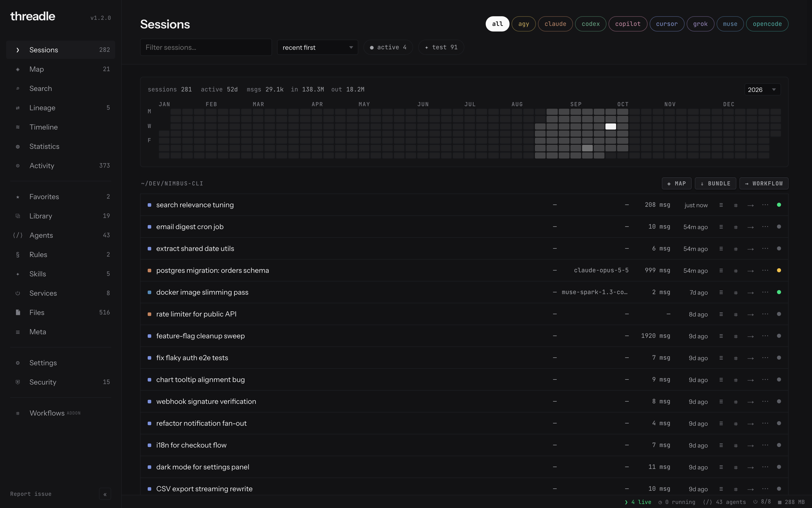Click the Timeline wave icon
Viewport: 812px width, 508px height.
click(x=18, y=127)
